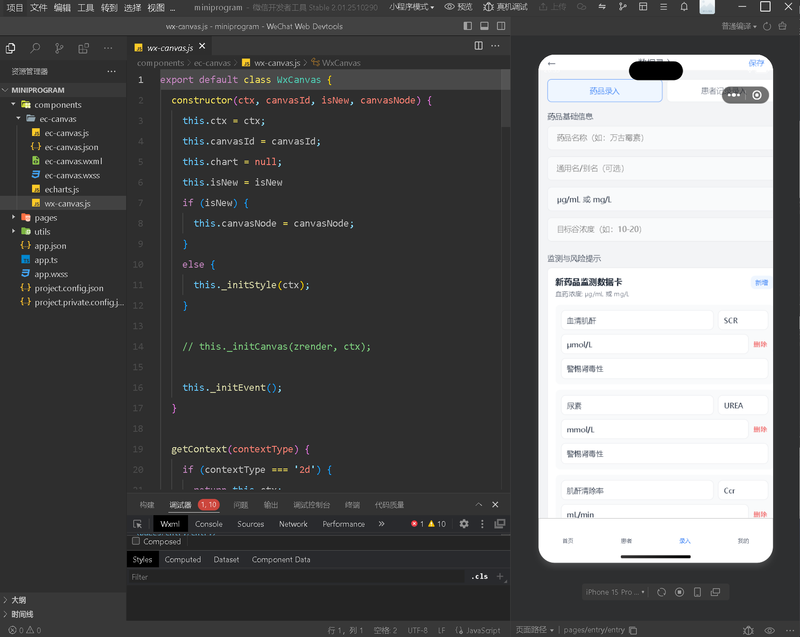The width and height of the screenshot is (800, 637).
Task: Click the simulator detached window icon
Action: click(715, 592)
